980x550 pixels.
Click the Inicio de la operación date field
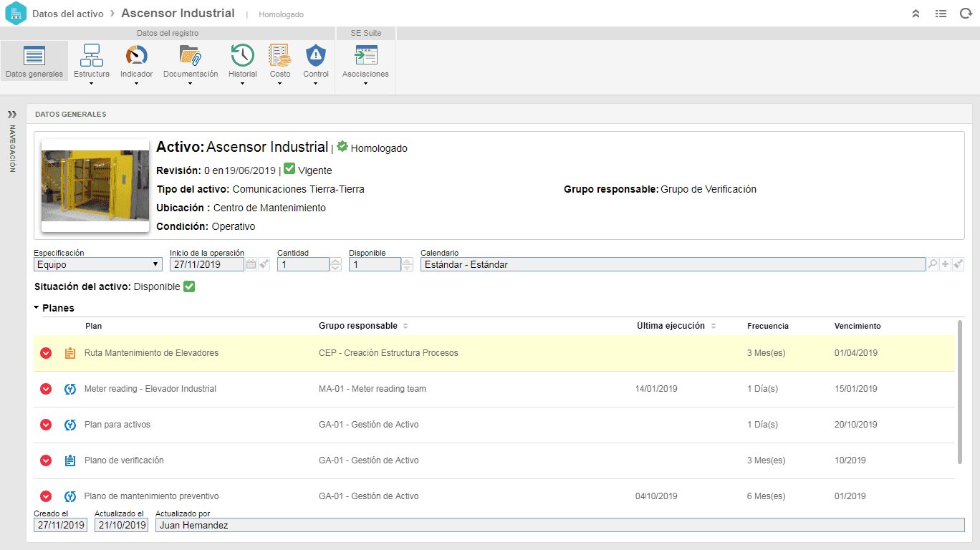[207, 264]
